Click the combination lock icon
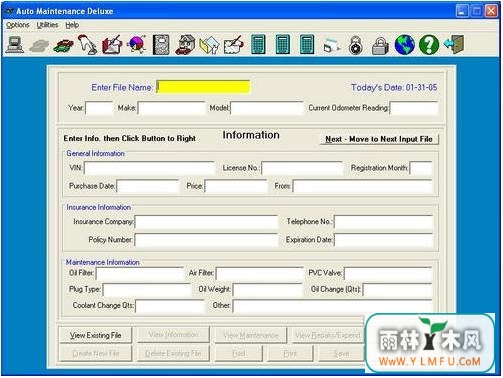The width and height of the screenshot is (503, 378). 356,45
